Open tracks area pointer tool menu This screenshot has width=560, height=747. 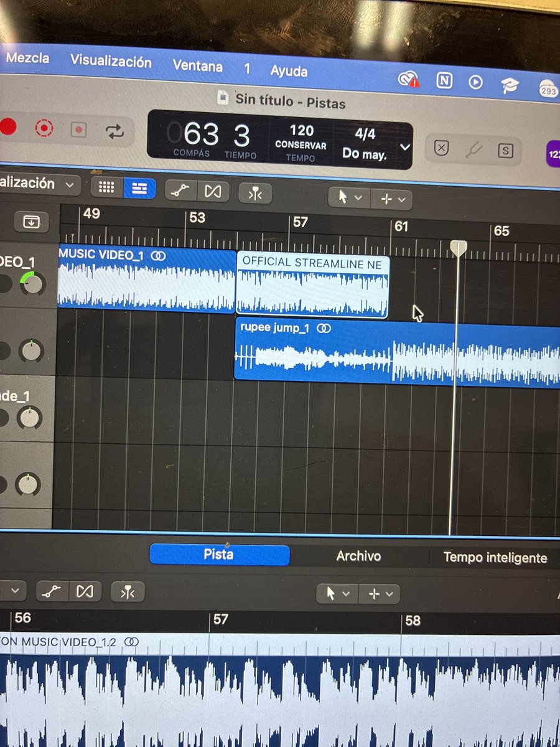click(x=349, y=197)
